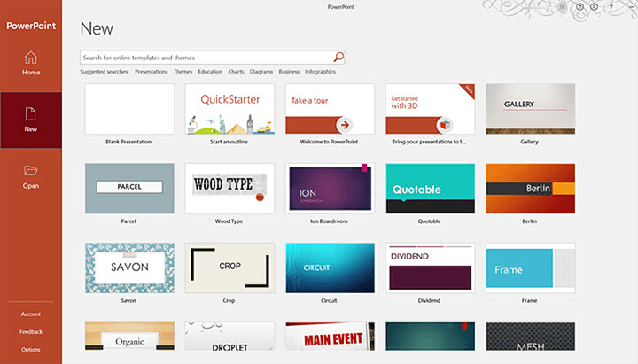The width and height of the screenshot is (638, 364).
Task: Search suggested term Education
Action: click(210, 72)
